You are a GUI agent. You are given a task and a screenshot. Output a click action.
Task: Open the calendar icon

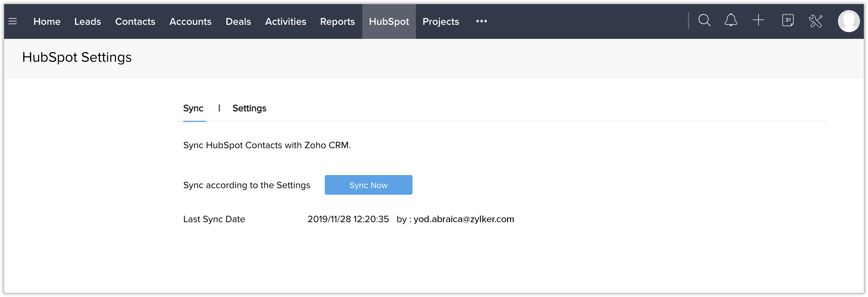point(787,21)
